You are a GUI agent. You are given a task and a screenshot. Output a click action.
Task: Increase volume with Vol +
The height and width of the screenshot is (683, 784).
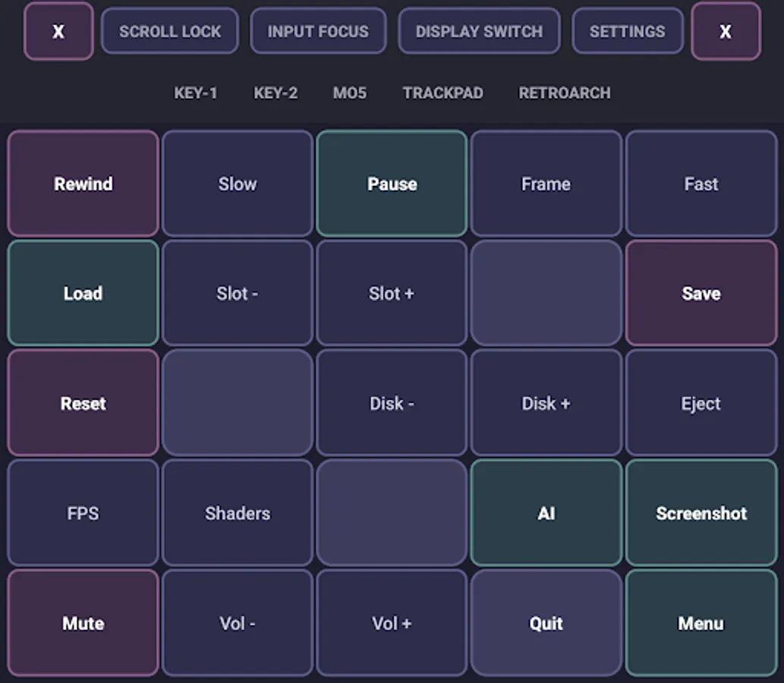click(x=392, y=623)
